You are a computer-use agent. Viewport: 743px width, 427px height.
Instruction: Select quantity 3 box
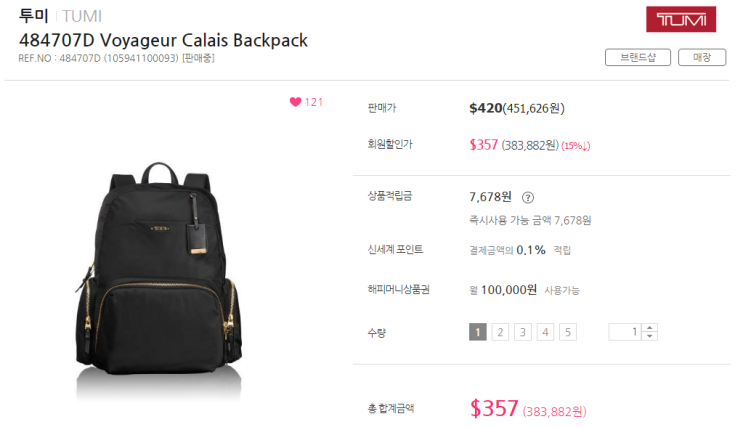coord(523,332)
